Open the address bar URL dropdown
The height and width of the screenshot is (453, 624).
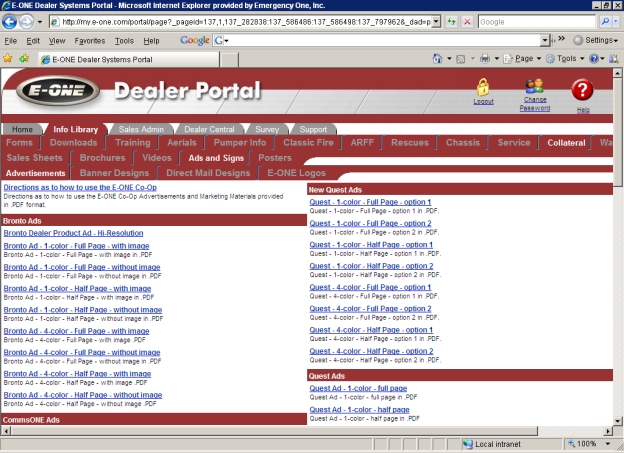[x=436, y=21]
